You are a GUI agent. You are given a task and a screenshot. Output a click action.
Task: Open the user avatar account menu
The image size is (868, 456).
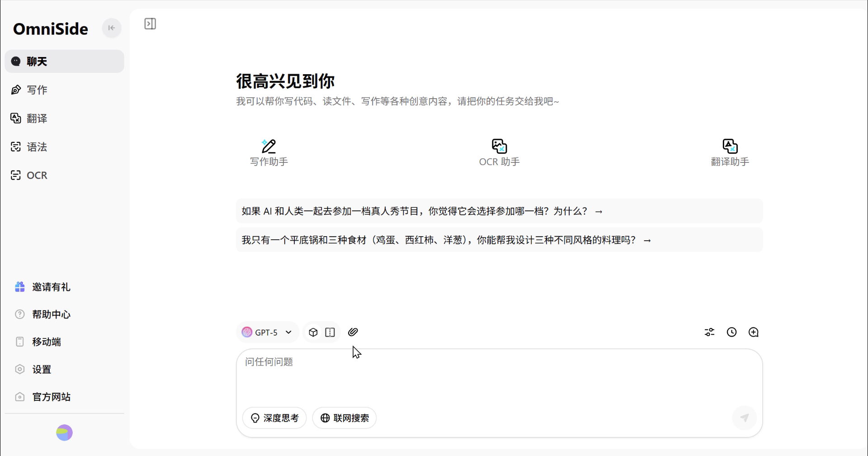(x=64, y=433)
